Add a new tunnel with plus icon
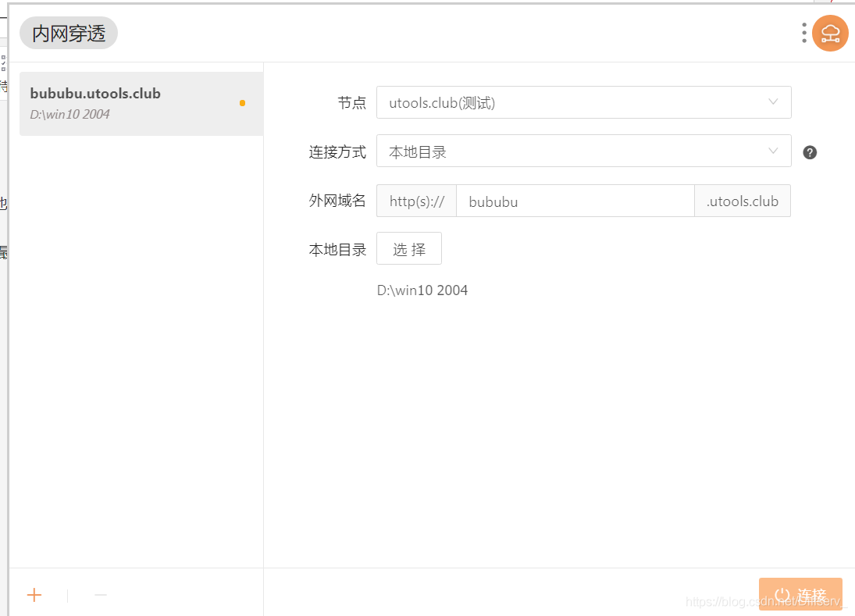 [34, 595]
